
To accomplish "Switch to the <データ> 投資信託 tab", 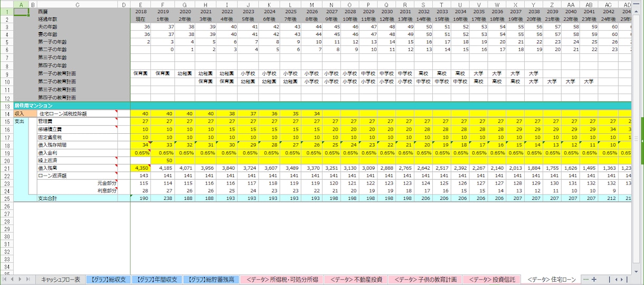I will click(492, 279).
